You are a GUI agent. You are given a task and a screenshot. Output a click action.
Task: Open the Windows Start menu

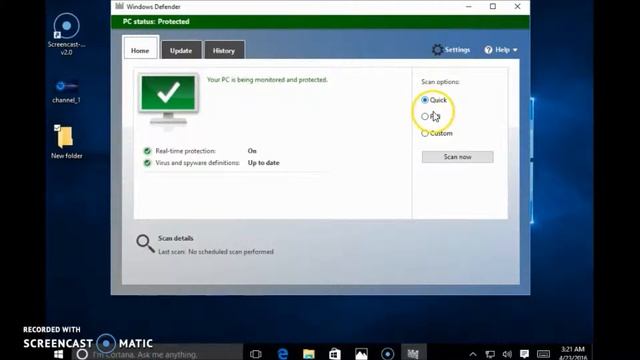tap(59, 354)
